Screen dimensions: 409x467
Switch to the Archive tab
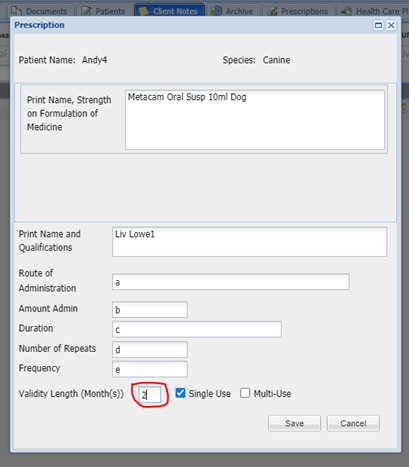pos(233,11)
